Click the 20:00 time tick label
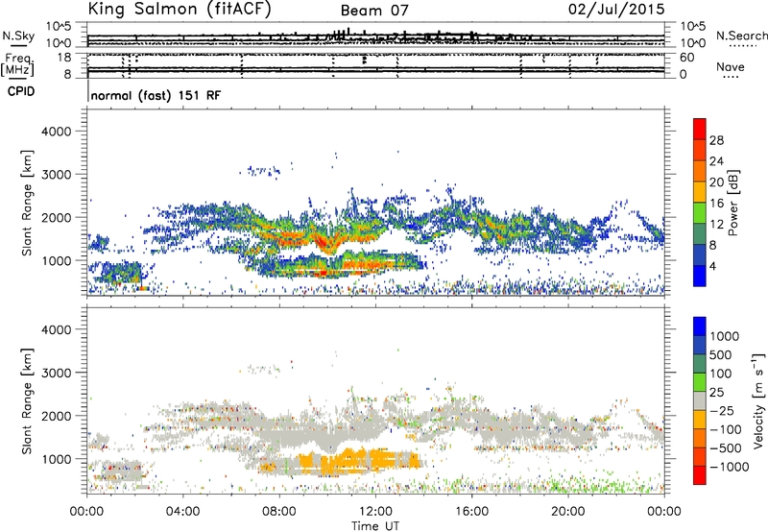 568,512
